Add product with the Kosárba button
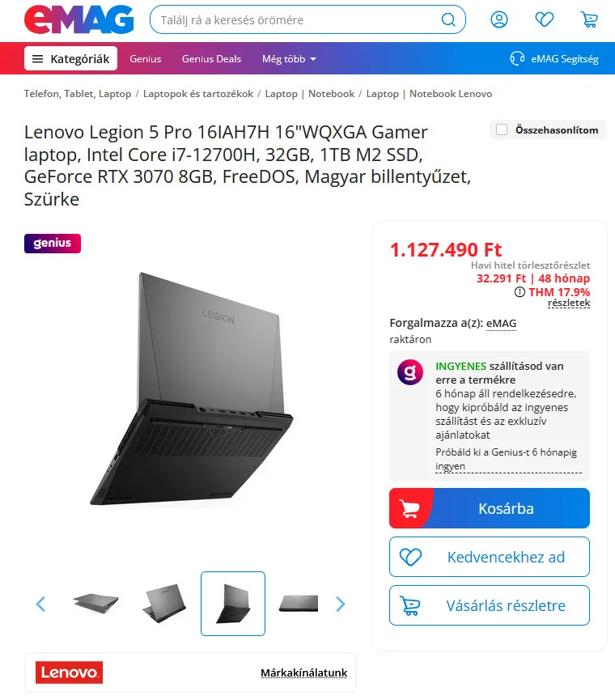The height and width of the screenshot is (700, 615). click(490, 508)
